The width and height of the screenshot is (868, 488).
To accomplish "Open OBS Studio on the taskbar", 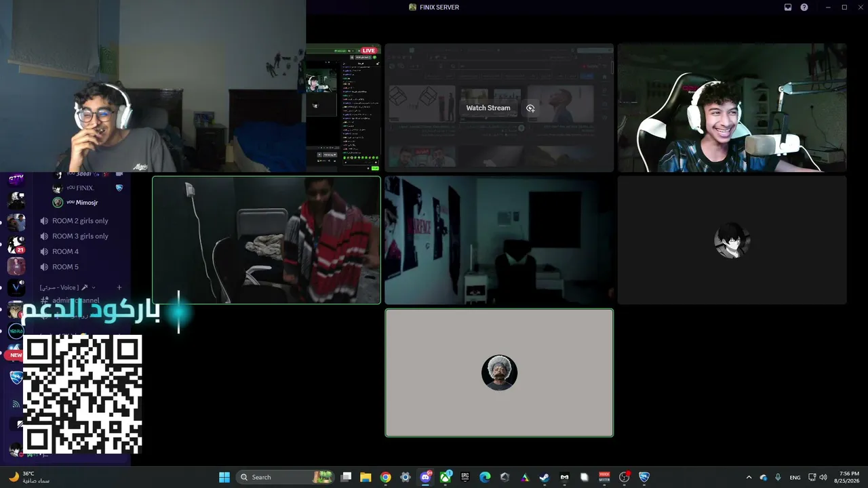I will (x=625, y=477).
